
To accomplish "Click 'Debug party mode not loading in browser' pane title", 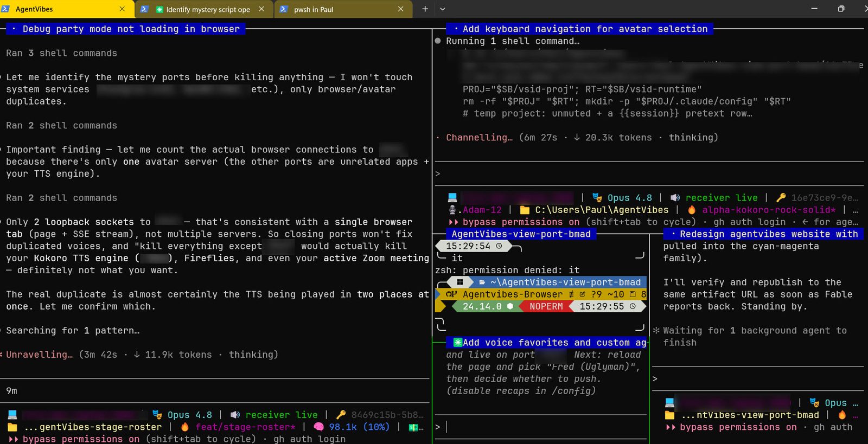I will pos(125,29).
